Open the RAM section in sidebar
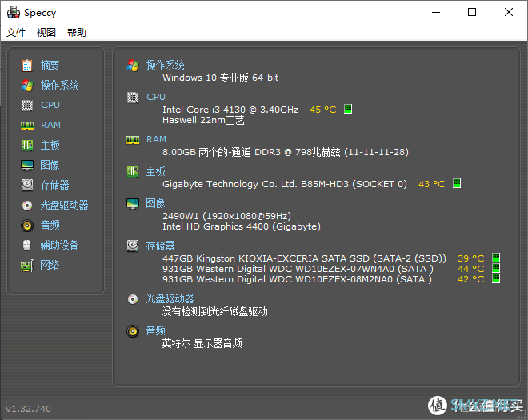This screenshot has height=420, width=528. [x=50, y=125]
